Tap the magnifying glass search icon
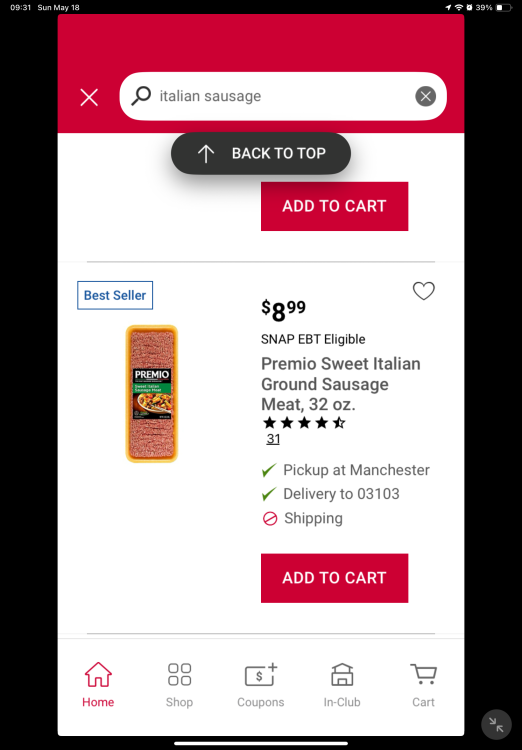 141,96
